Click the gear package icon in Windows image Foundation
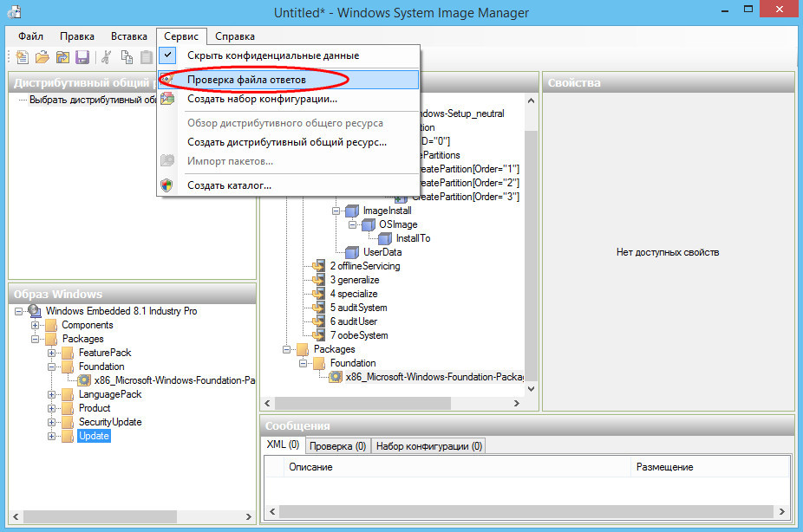The height and width of the screenshot is (532, 803). coord(84,380)
